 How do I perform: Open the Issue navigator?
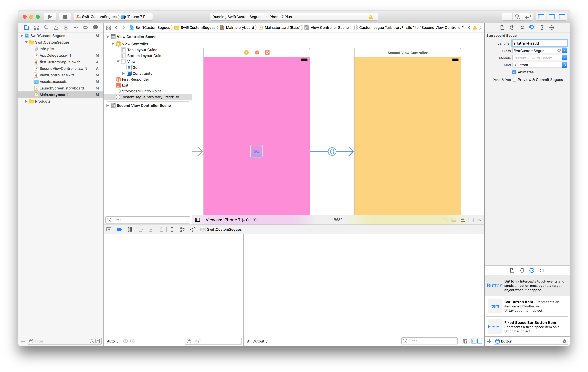(56, 27)
